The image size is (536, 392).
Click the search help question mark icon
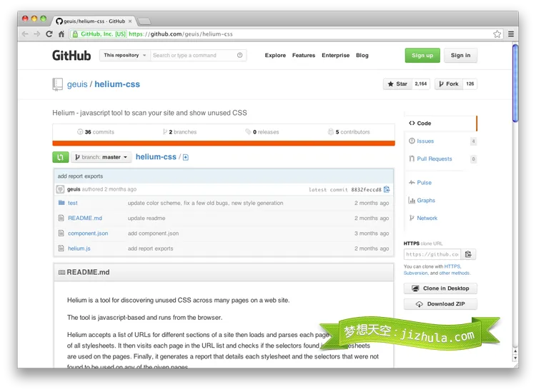[x=239, y=55]
